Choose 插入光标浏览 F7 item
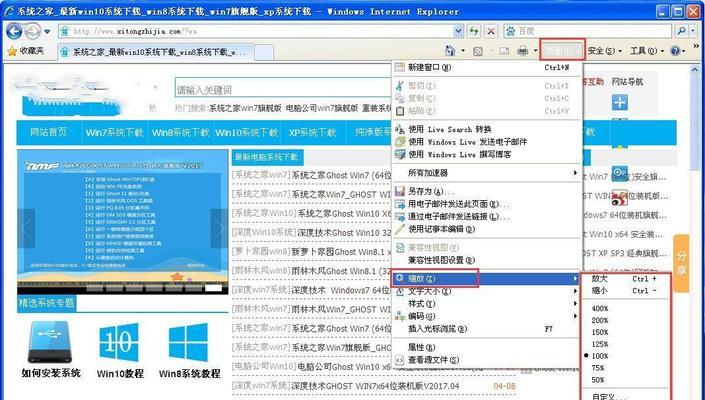The image size is (705, 400). [487, 329]
